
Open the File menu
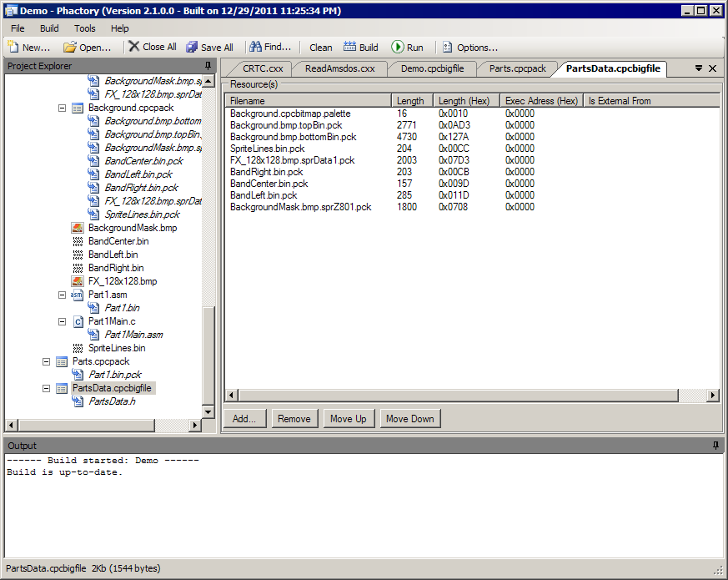18,28
